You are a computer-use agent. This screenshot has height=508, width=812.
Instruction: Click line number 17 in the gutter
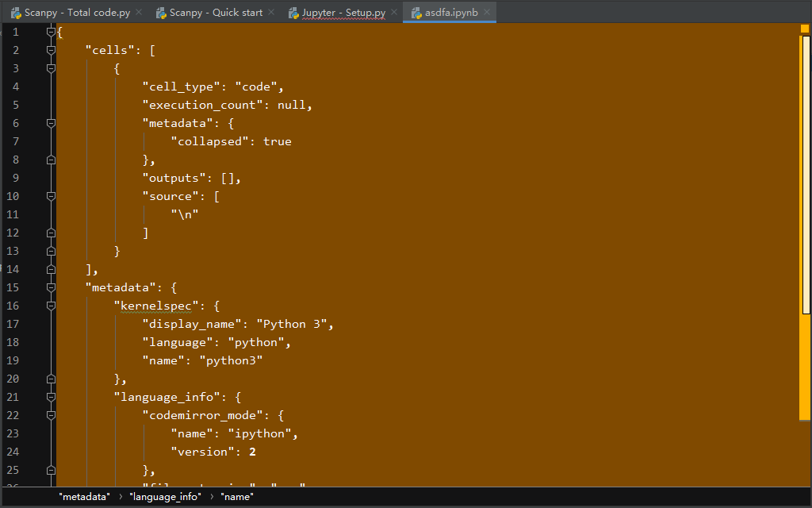[x=16, y=324]
